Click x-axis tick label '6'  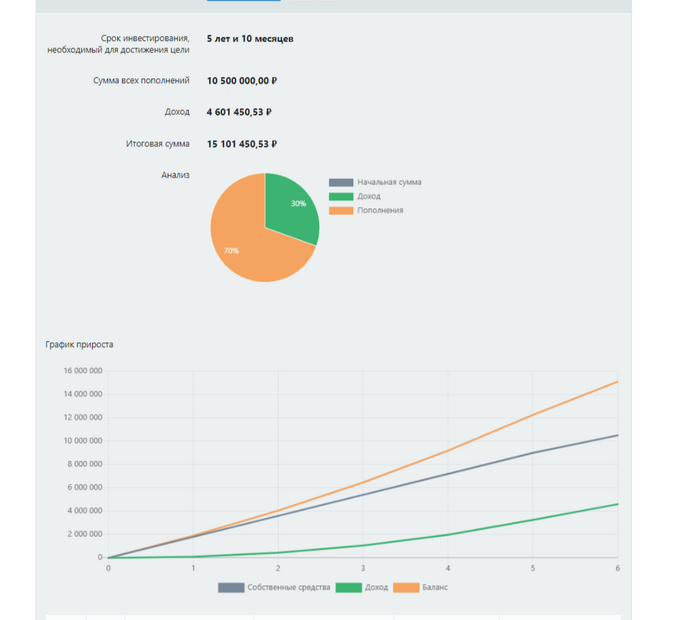pyautogui.click(x=617, y=568)
